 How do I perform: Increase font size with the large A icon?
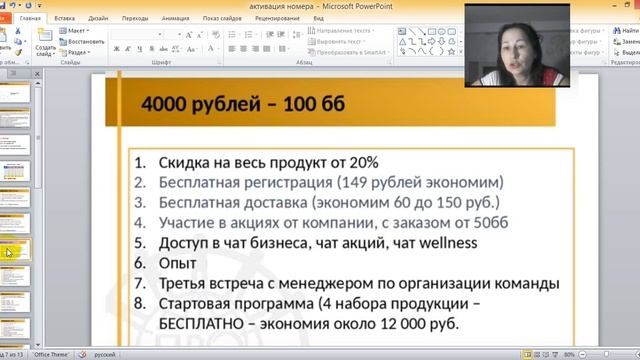(189, 35)
